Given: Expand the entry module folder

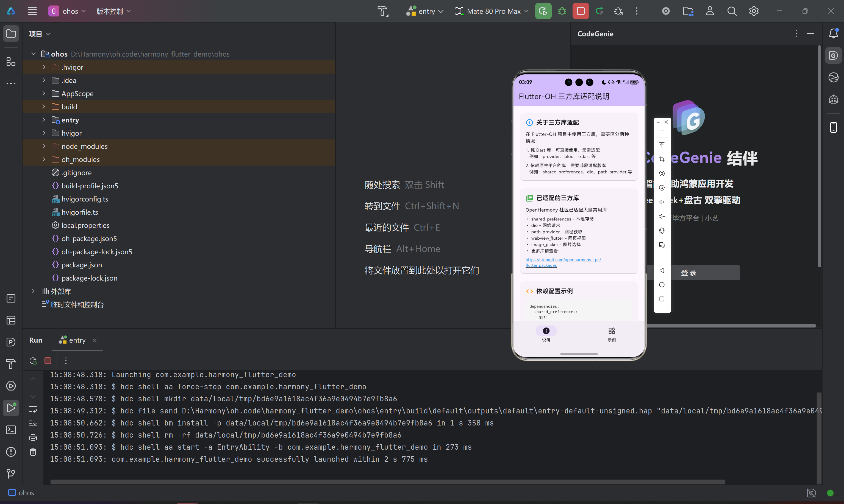Looking at the screenshot, I should (x=44, y=120).
